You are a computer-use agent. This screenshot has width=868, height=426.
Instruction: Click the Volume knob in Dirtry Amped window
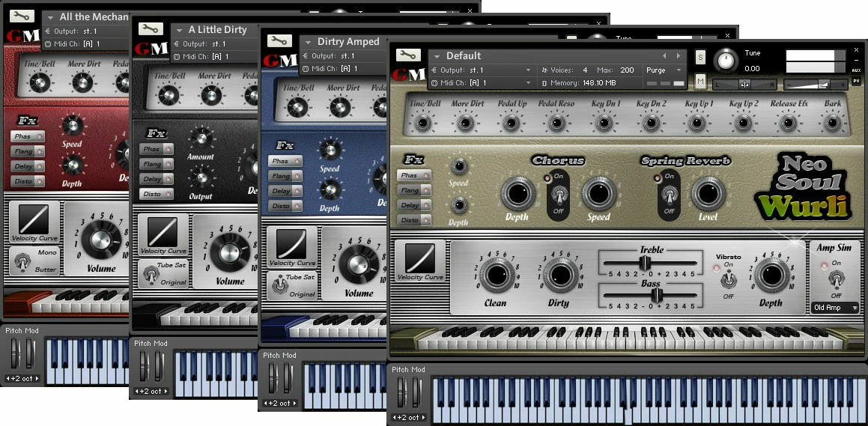pos(359,264)
